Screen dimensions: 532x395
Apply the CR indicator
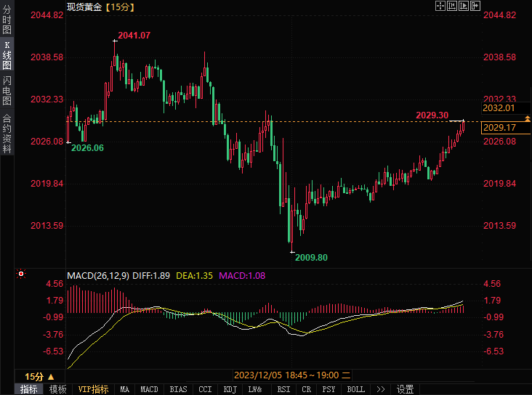coord(307,389)
